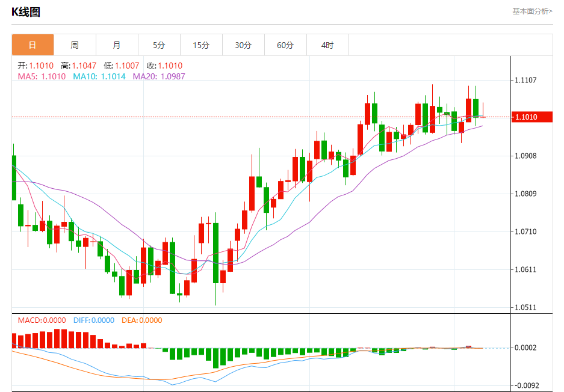
Task: Open the 基本面分析> link
Action: pyautogui.click(x=532, y=11)
